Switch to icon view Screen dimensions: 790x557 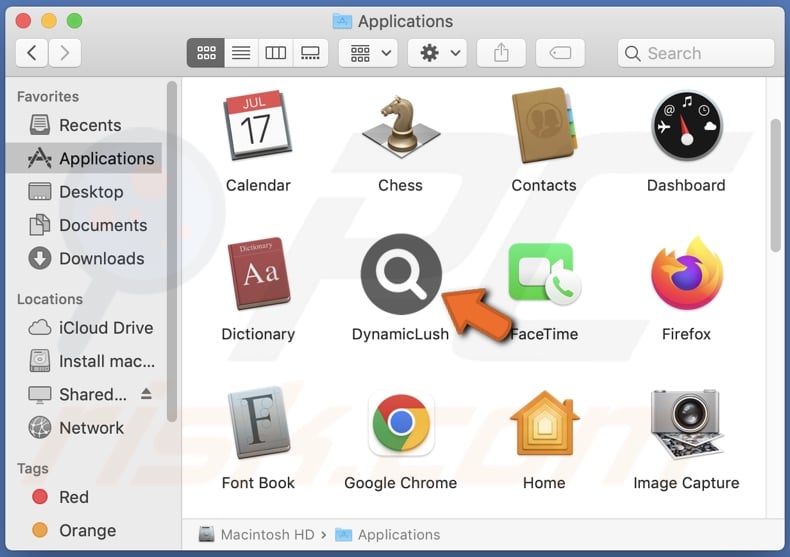coord(206,52)
